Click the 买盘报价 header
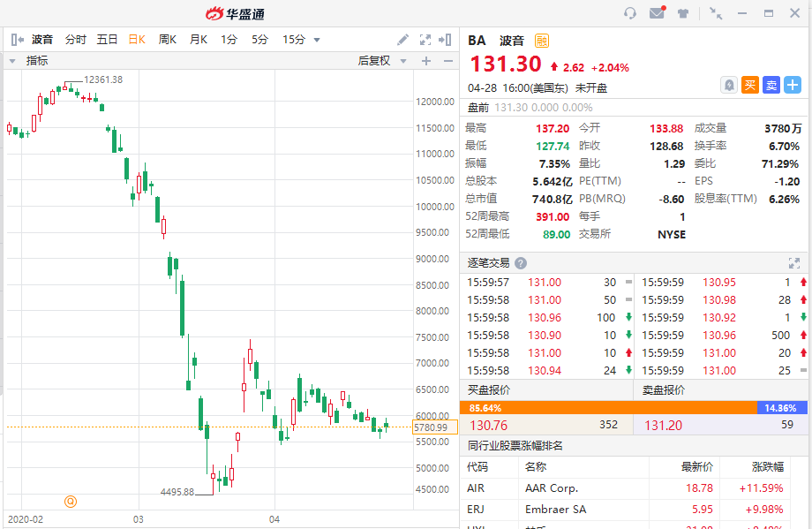The width and height of the screenshot is (812, 529). (x=488, y=390)
